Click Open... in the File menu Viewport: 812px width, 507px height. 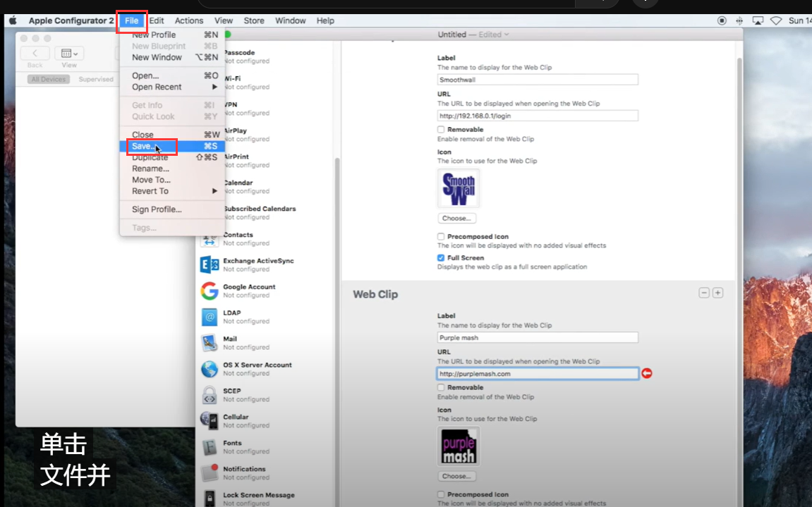click(x=172, y=75)
